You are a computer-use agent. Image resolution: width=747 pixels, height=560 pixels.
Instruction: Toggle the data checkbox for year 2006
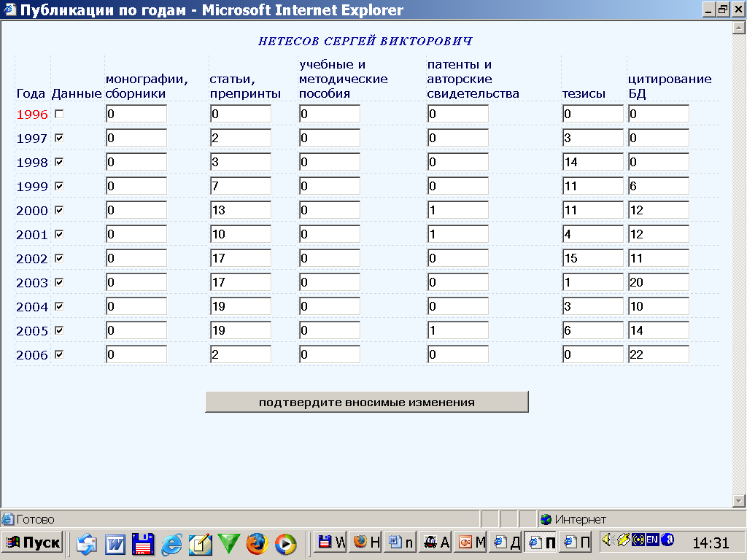tap(59, 354)
